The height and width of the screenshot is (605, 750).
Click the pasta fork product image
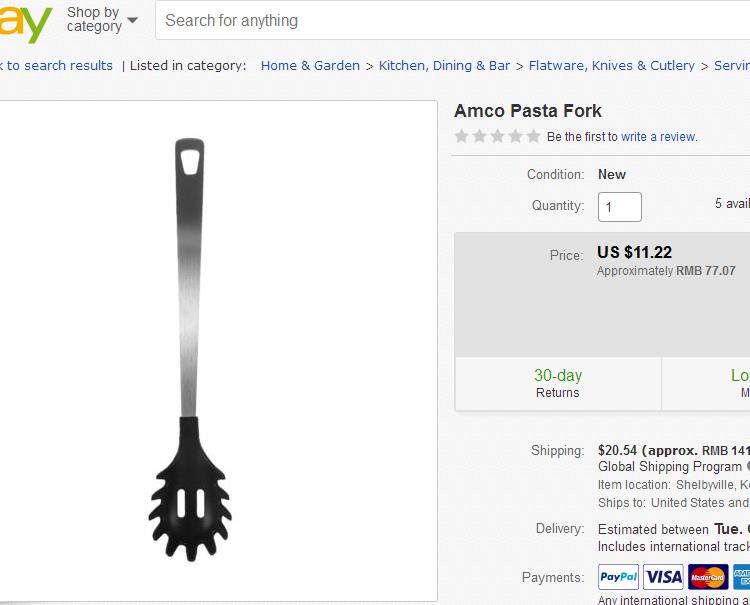point(190,350)
